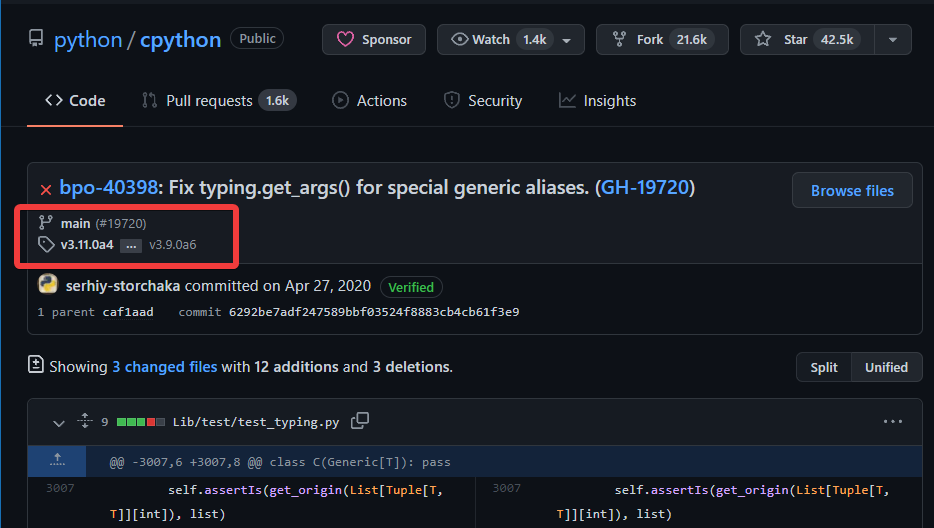Click the Verified badge
This screenshot has height=528, width=934.
(x=411, y=287)
